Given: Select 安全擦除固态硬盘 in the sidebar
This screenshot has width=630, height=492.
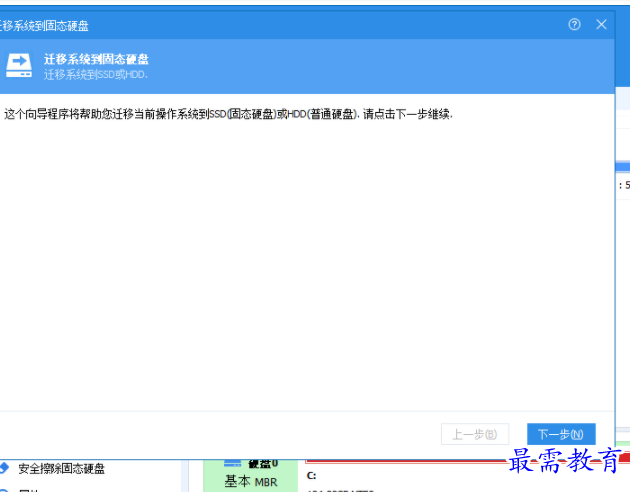Looking at the screenshot, I should click(x=61, y=468).
